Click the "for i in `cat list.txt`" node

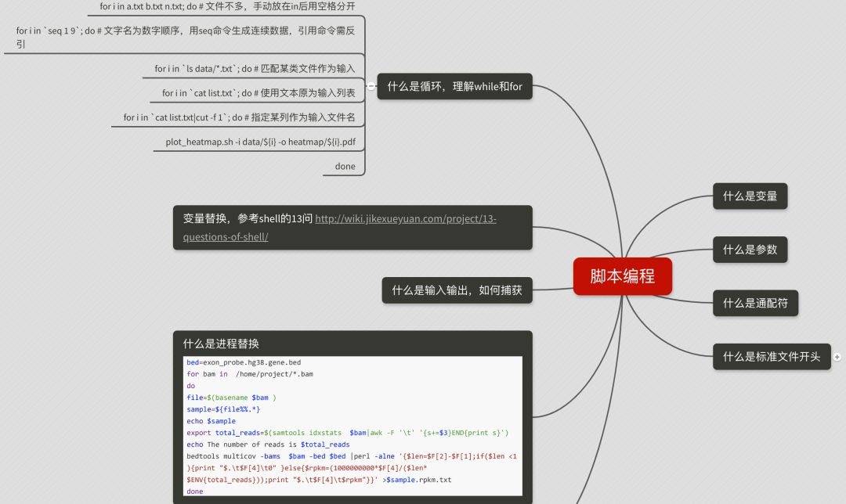[258, 92]
